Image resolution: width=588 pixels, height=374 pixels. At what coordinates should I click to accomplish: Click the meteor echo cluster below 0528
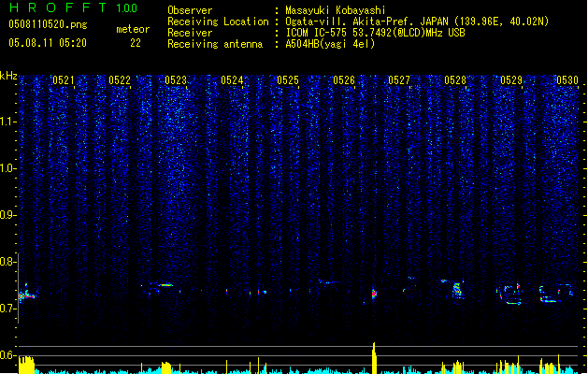click(x=456, y=290)
